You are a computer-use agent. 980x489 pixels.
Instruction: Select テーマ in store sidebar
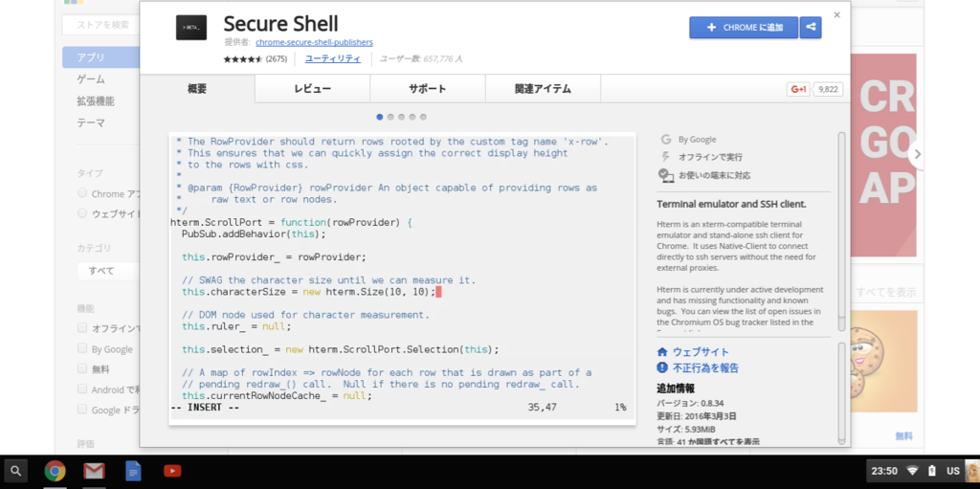click(x=91, y=123)
